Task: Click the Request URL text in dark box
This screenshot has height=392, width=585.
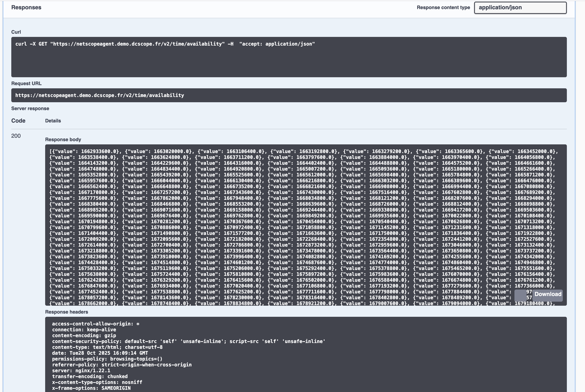Action: tap(99, 95)
